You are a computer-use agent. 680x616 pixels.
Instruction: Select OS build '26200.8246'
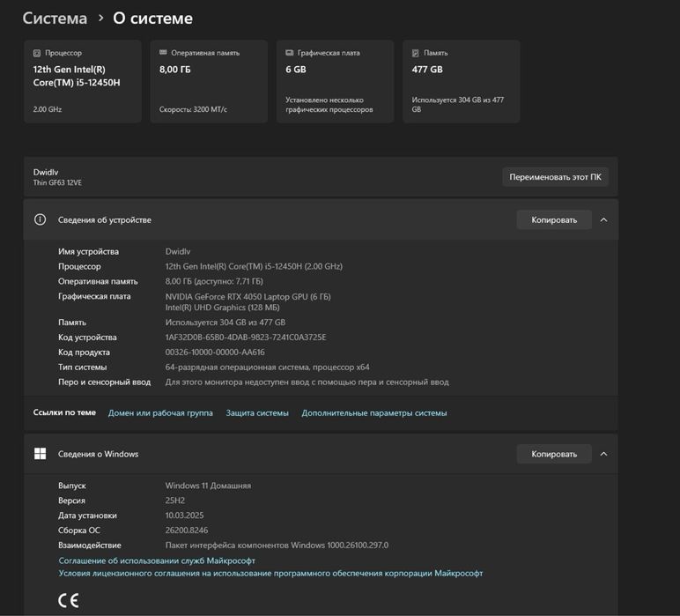pos(187,531)
